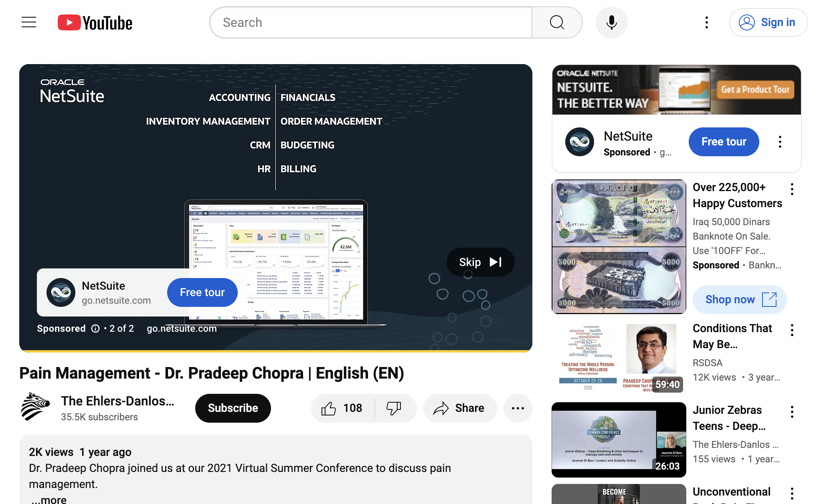Viewport: 821px width, 504px height.
Task: Click RSDSA channel name
Action: [708, 363]
